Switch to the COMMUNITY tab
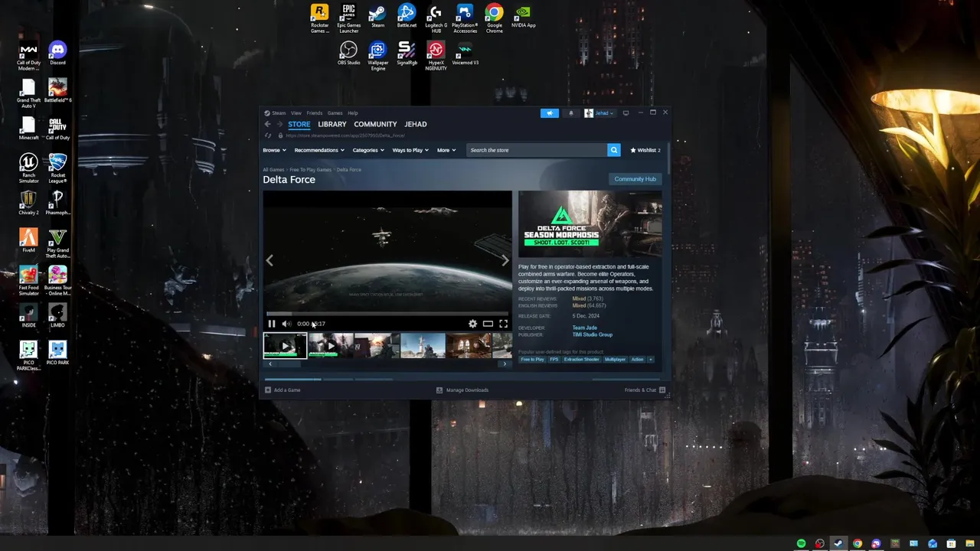980x551 pixels. point(375,124)
